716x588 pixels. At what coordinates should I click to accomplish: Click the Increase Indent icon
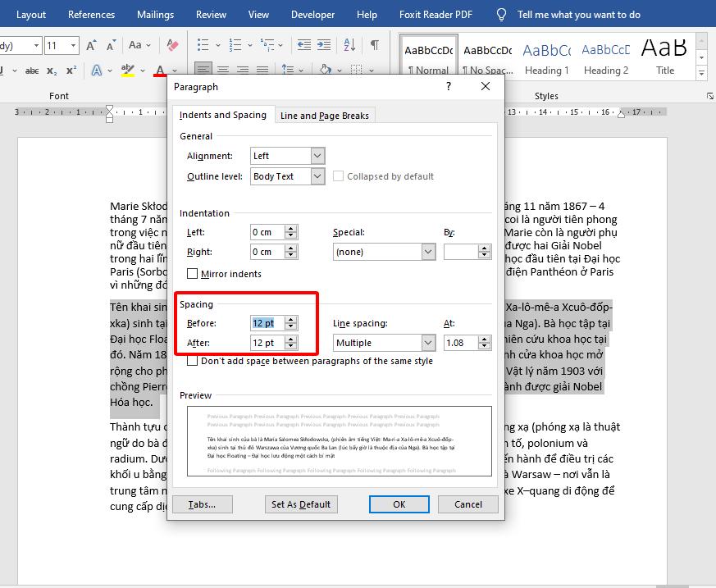coord(322,44)
